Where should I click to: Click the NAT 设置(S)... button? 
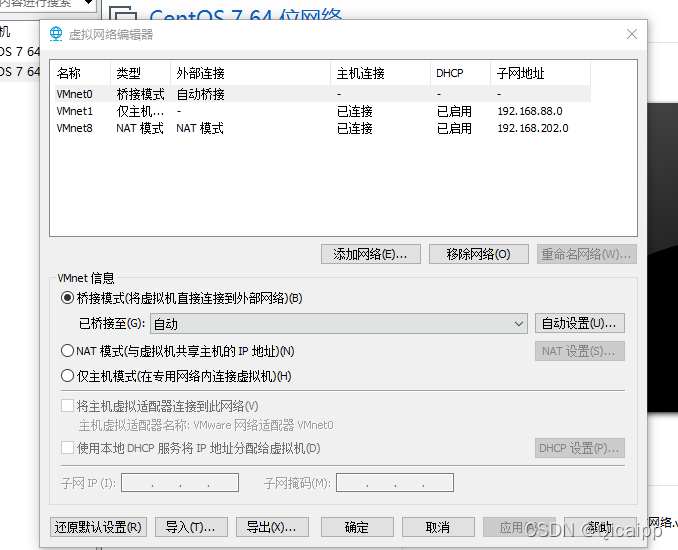[579, 351]
